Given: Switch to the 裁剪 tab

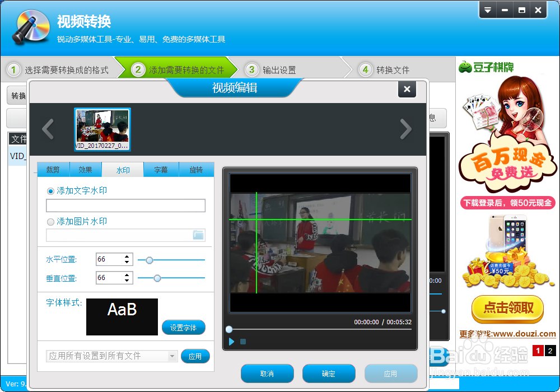Looking at the screenshot, I should coord(53,170).
